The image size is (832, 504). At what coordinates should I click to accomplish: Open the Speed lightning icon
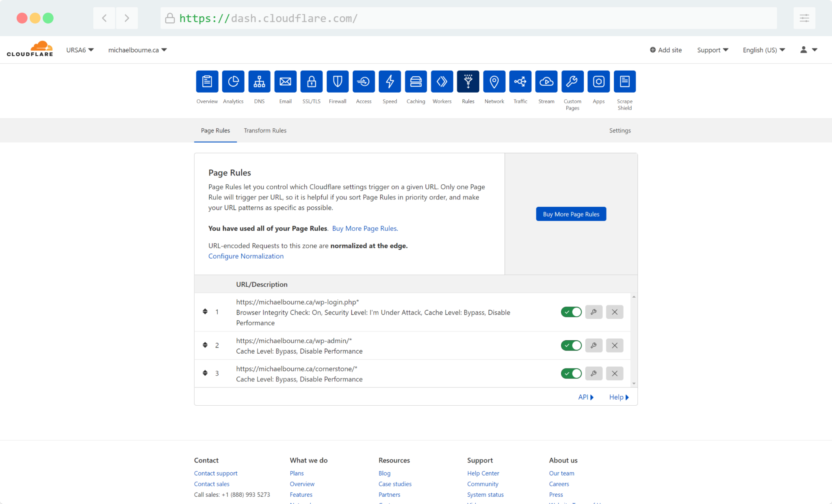pos(390,82)
